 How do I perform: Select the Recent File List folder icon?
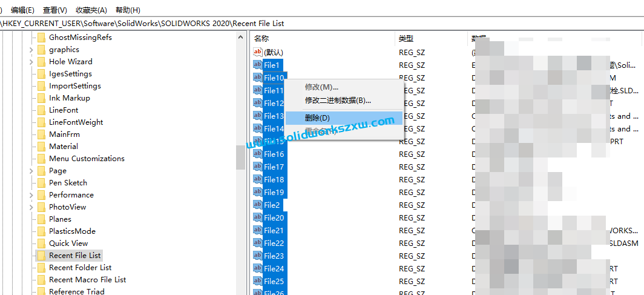coord(41,256)
